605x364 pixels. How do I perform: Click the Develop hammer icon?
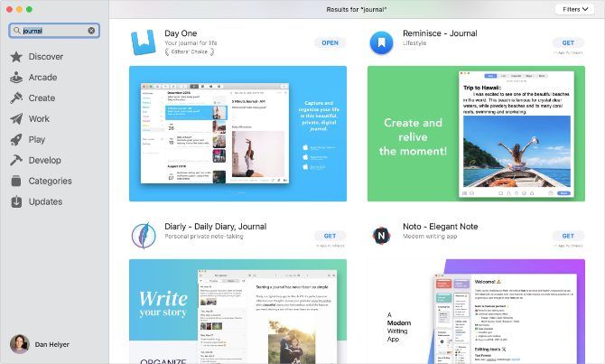click(16, 160)
